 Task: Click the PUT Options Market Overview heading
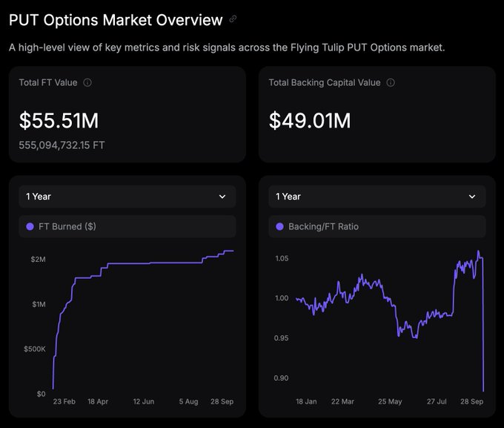tap(116, 20)
